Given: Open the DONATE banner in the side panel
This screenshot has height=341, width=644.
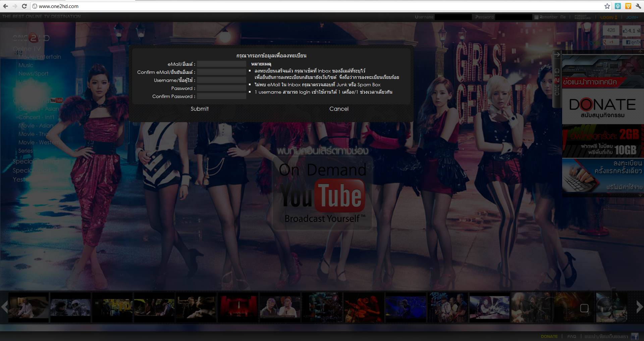Looking at the screenshot, I should coord(602,107).
